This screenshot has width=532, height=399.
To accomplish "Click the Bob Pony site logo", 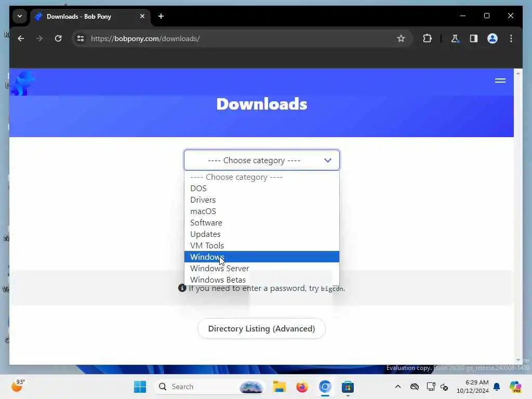I will pos(22,83).
